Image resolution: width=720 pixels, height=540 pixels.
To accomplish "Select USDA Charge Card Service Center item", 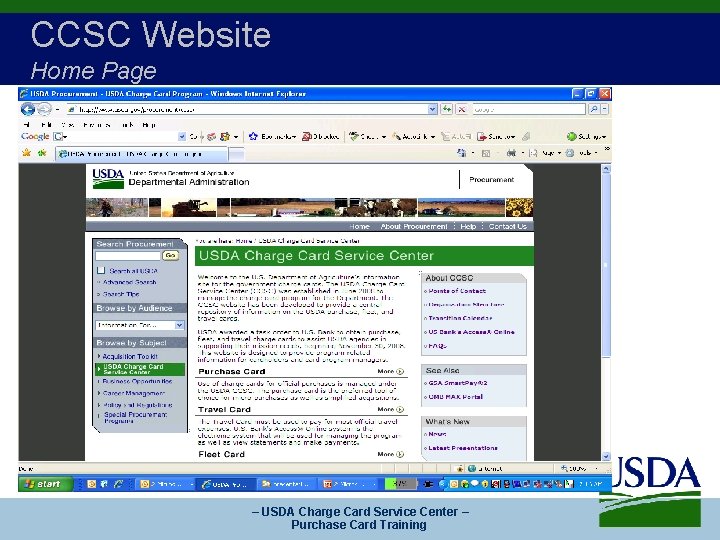I will coord(140,369).
